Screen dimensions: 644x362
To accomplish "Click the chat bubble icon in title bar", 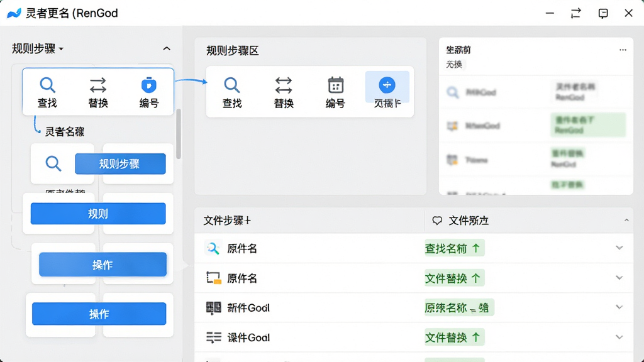I will tap(603, 14).
